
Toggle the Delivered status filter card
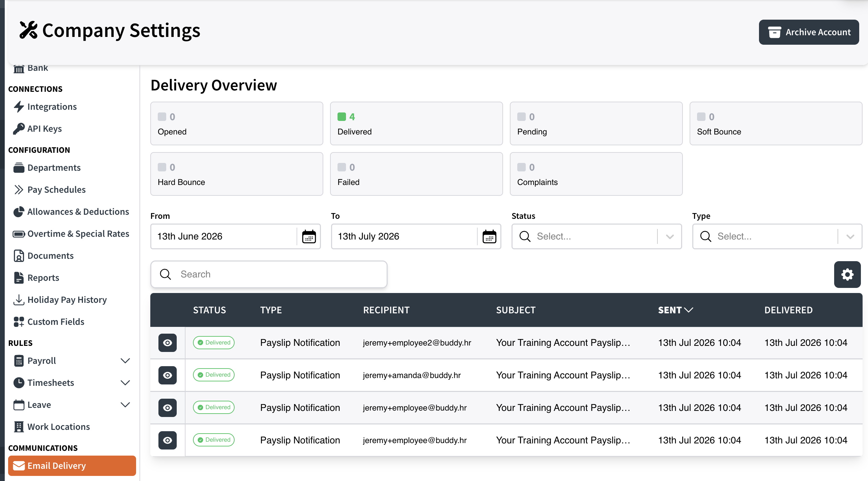tap(416, 124)
